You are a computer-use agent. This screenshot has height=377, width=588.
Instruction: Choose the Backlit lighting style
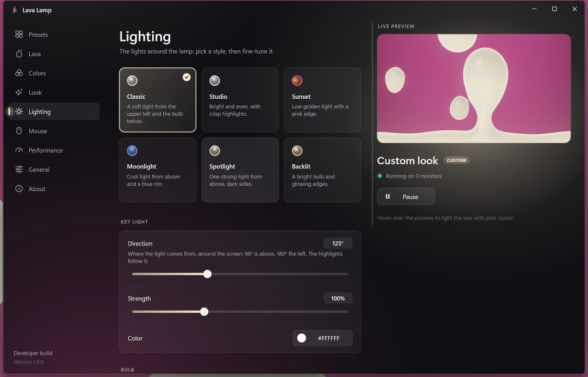pyautogui.click(x=322, y=170)
